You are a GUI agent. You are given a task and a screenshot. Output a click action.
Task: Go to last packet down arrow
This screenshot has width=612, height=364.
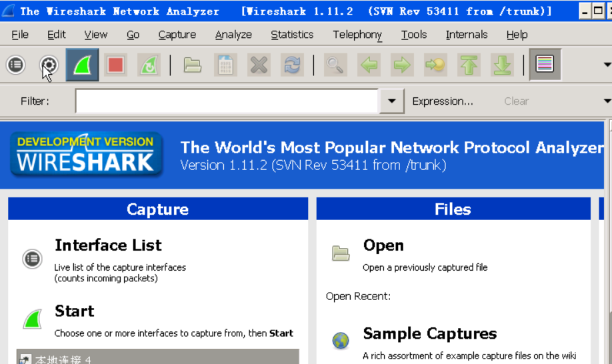502,65
